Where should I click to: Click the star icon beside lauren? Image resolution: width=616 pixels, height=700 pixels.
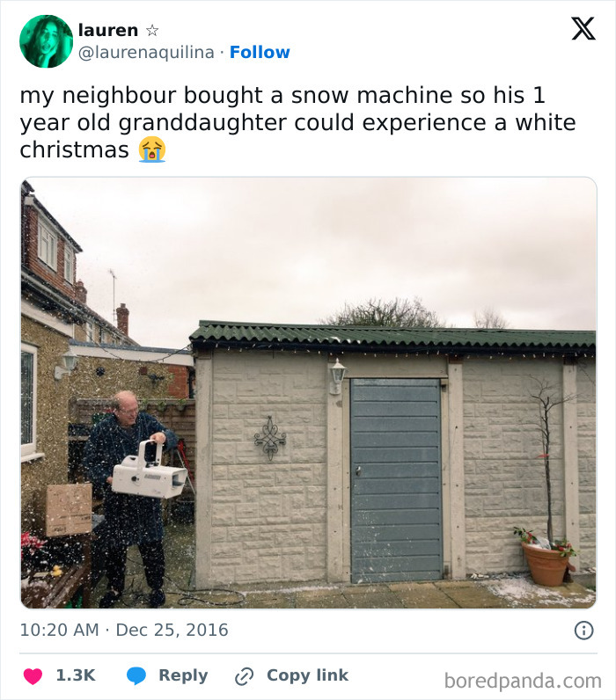tap(152, 31)
